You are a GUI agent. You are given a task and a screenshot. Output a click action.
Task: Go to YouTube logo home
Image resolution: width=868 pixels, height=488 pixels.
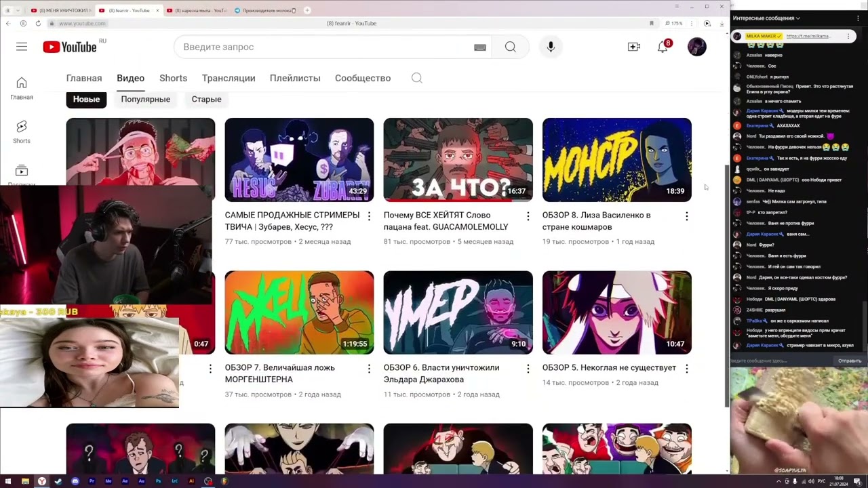coord(70,47)
